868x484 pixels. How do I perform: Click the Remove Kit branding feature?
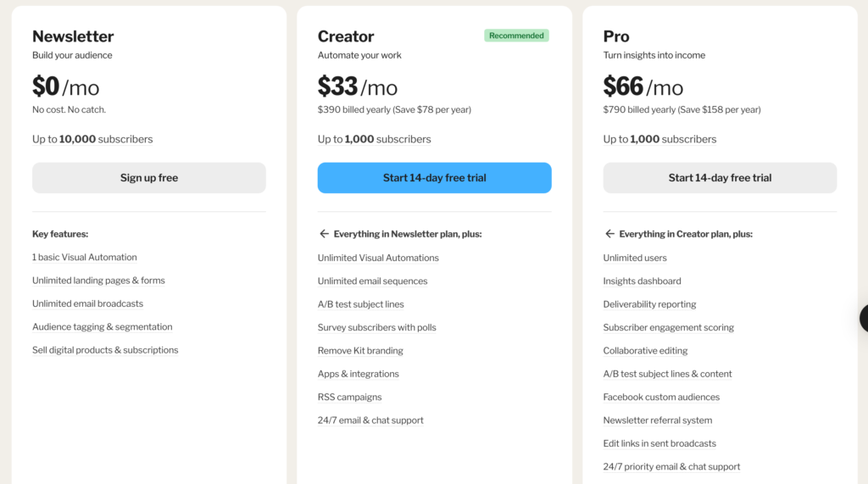tap(360, 351)
